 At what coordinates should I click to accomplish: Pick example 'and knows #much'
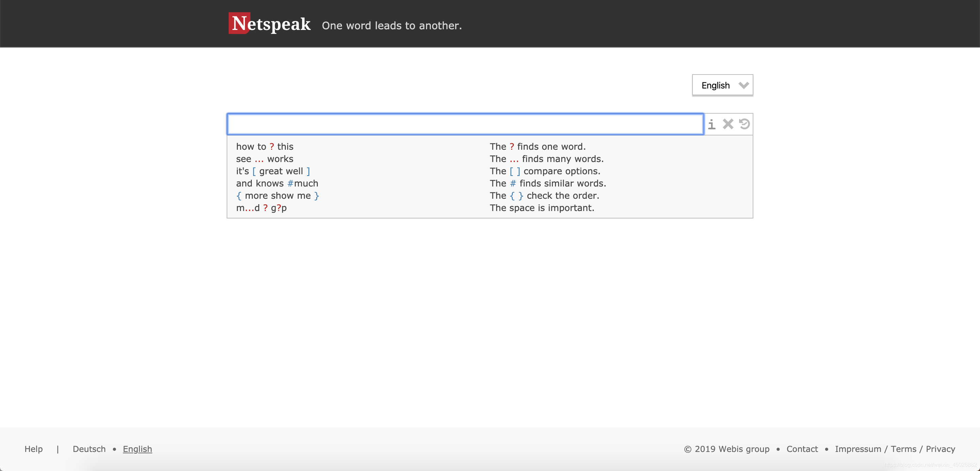pos(277,183)
